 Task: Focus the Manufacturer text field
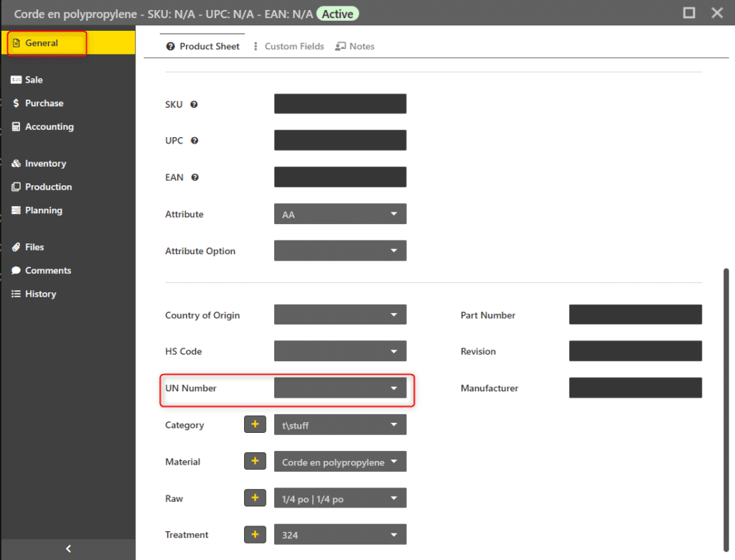(635, 388)
